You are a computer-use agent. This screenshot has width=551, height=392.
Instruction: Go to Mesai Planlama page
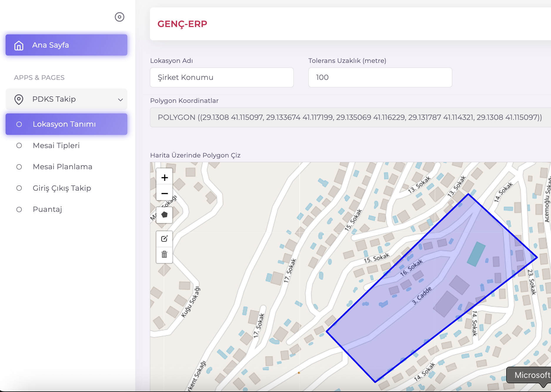pos(62,167)
